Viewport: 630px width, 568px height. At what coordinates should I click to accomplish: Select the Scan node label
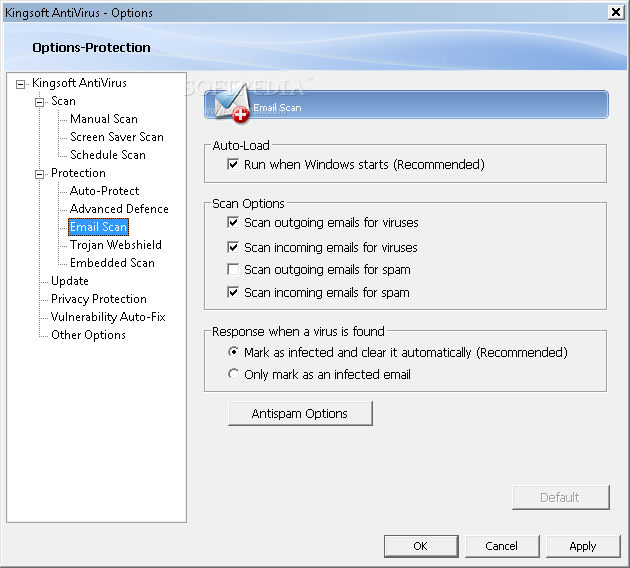tap(63, 101)
